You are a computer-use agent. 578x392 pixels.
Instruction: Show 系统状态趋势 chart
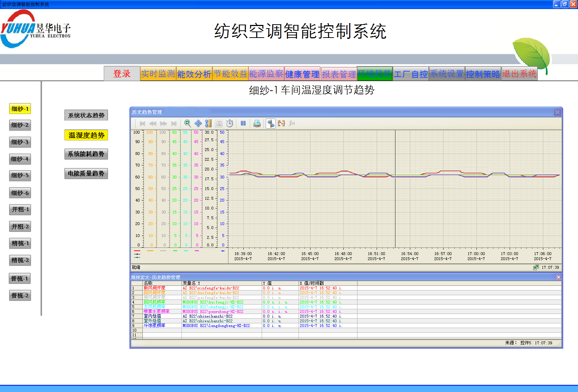[86, 115]
